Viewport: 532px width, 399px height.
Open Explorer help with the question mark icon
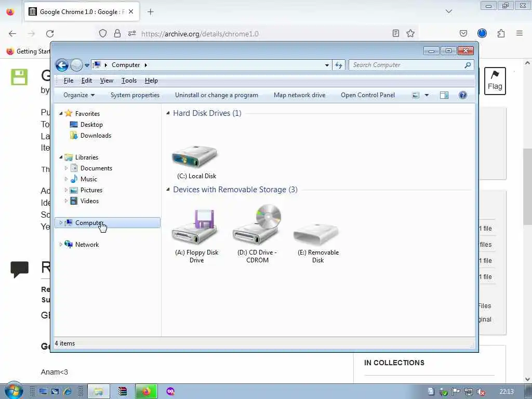click(462, 95)
